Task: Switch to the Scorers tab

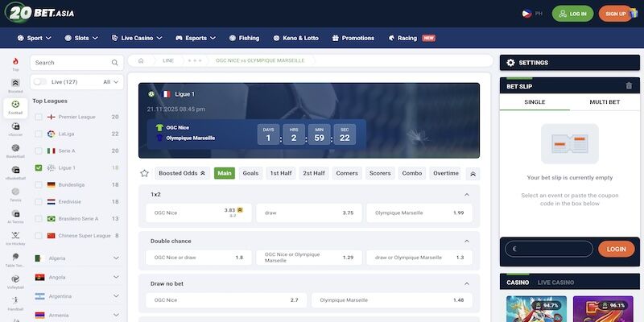Action: tap(380, 173)
